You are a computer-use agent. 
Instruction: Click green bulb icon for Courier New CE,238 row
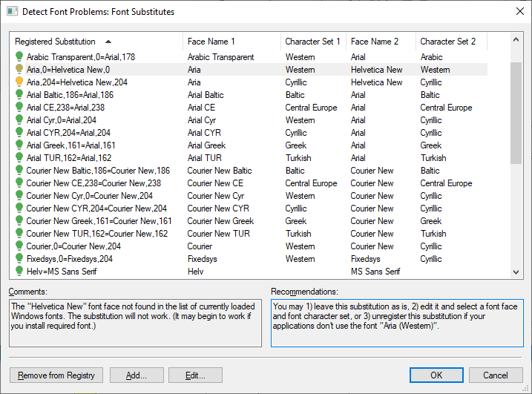19,183
